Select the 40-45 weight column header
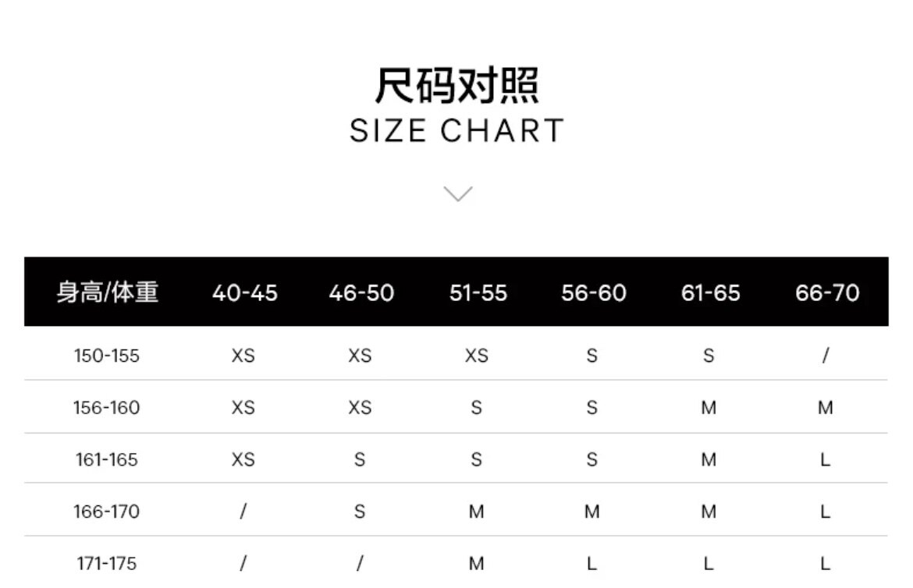This screenshot has height=588, width=913. tap(244, 293)
